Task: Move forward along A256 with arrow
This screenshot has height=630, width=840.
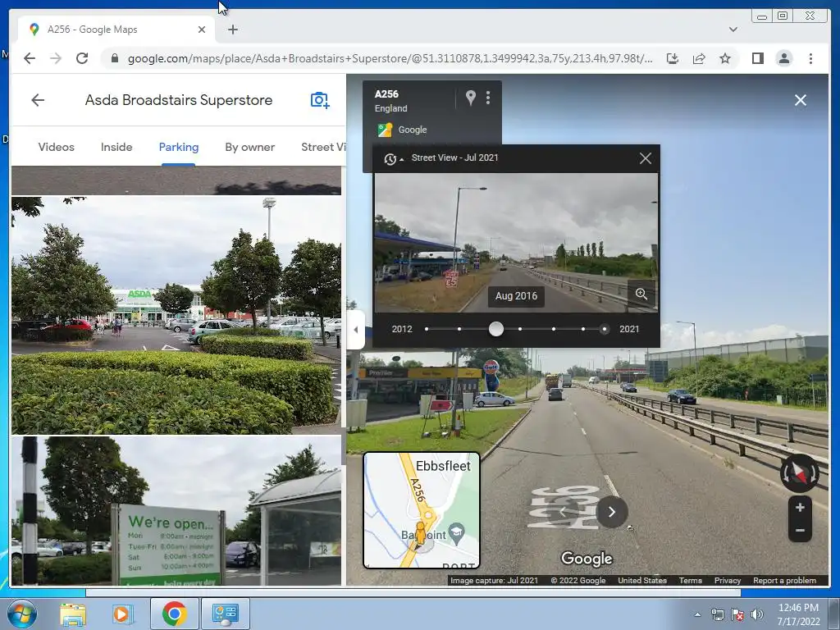Action: coord(611,512)
